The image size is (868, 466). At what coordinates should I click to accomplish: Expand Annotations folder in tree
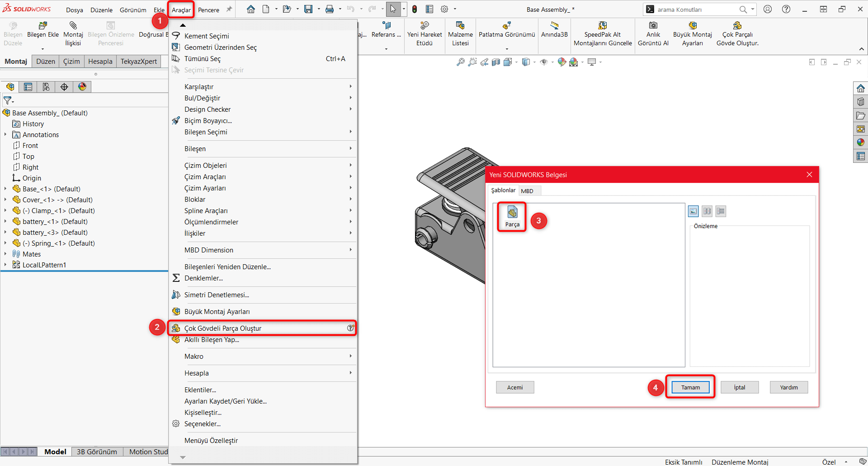click(5, 135)
